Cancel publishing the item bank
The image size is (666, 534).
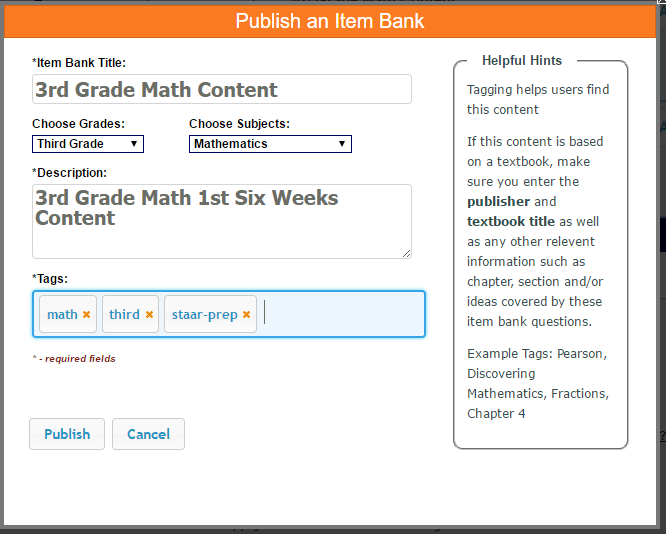(x=148, y=434)
